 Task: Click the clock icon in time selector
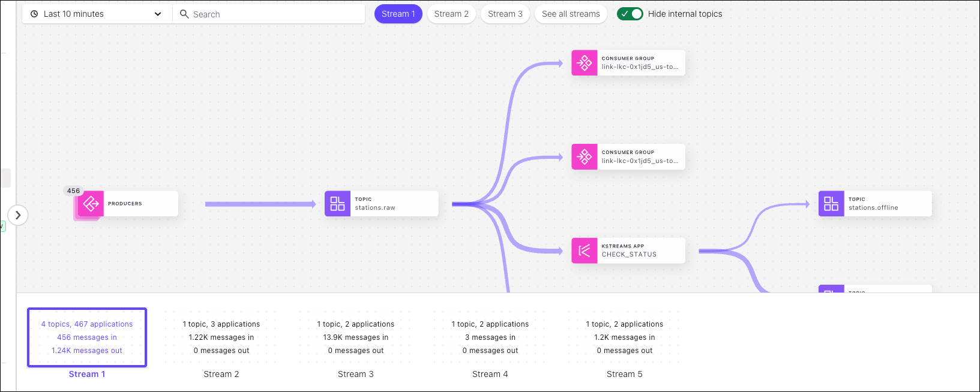click(x=34, y=14)
